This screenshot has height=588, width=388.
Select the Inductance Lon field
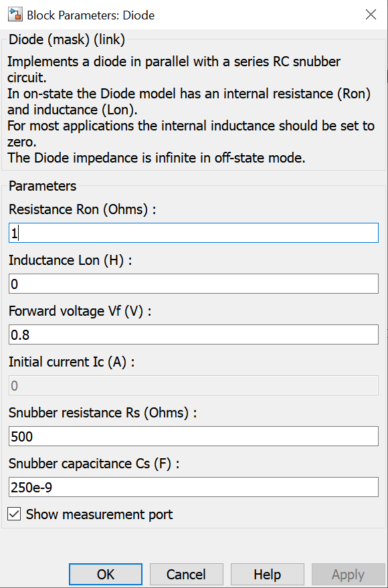click(x=193, y=284)
